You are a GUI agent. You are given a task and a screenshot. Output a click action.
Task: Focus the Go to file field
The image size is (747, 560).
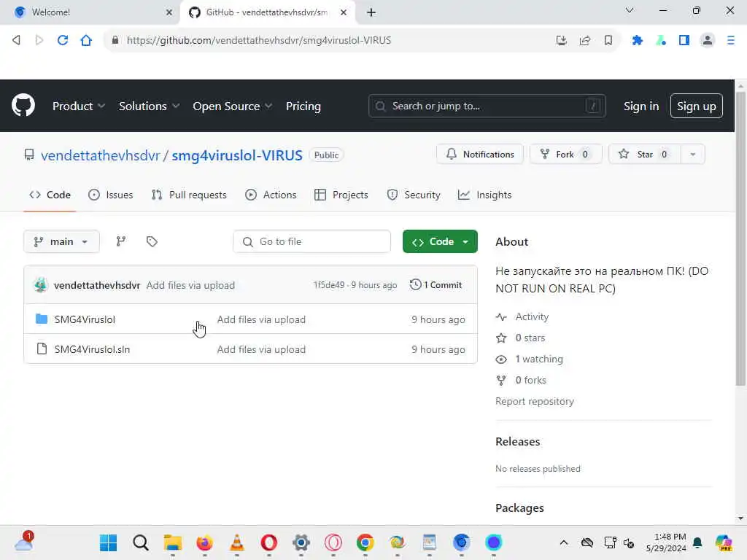click(311, 241)
